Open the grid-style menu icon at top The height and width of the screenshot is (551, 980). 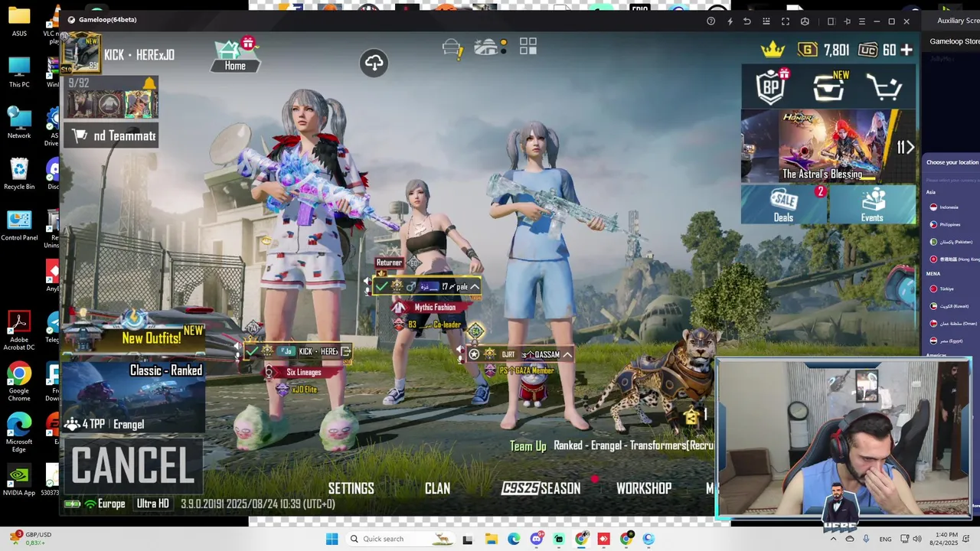(x=528, y=47)
